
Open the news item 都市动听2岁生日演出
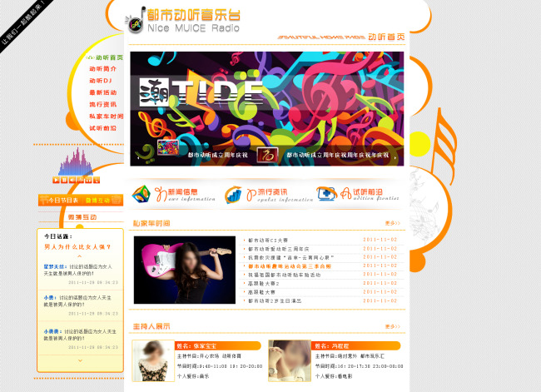[x=275, y=301]
